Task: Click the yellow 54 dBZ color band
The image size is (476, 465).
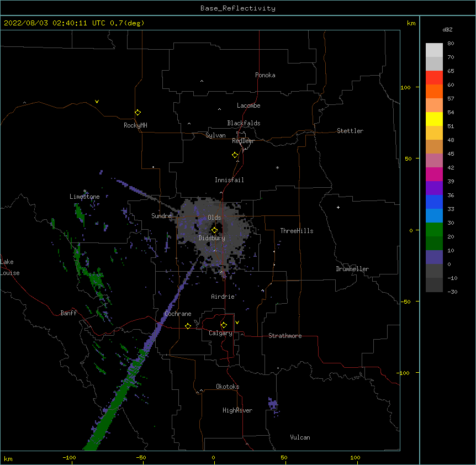Action: pyautogui.click(x=434, y=119)
